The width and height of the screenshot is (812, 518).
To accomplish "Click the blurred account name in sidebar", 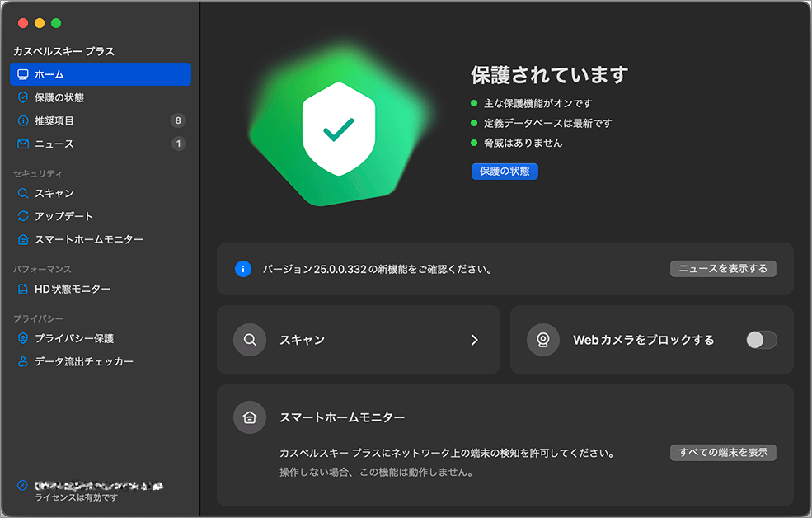I will [x=99, y=485].
